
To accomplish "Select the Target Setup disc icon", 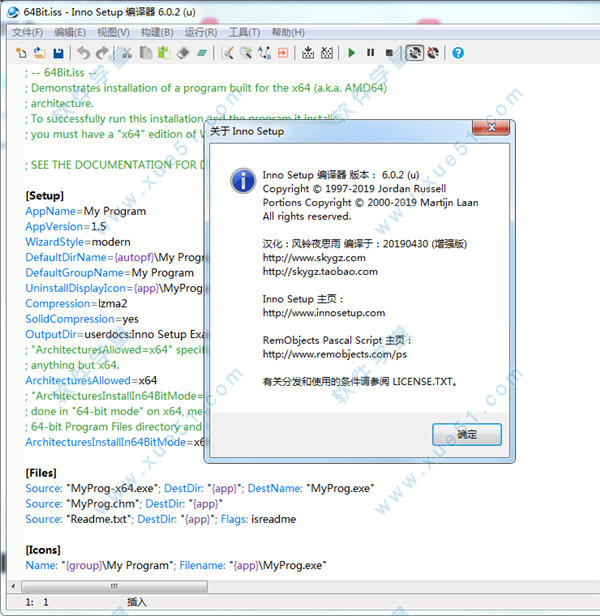I will pyautogui.click(x=415, y=53).
